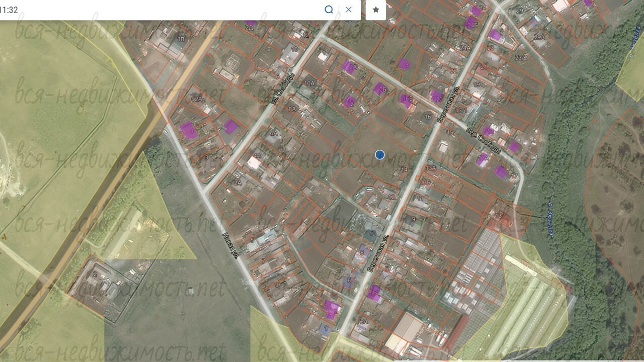The height and width of the screenshot is (362, 644).
Task: Select the blue dot location marker
Action: pos(380,155)
